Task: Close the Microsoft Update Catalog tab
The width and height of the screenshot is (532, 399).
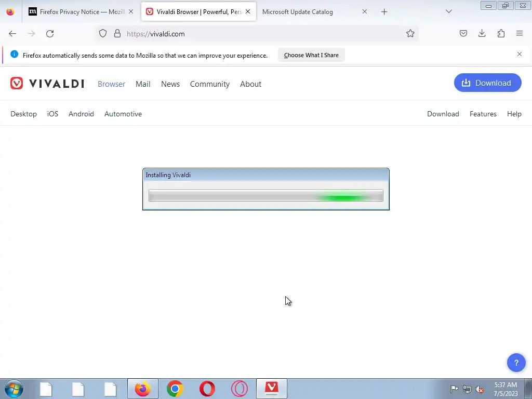Action: pyautogui.click(x=365, y=11)
